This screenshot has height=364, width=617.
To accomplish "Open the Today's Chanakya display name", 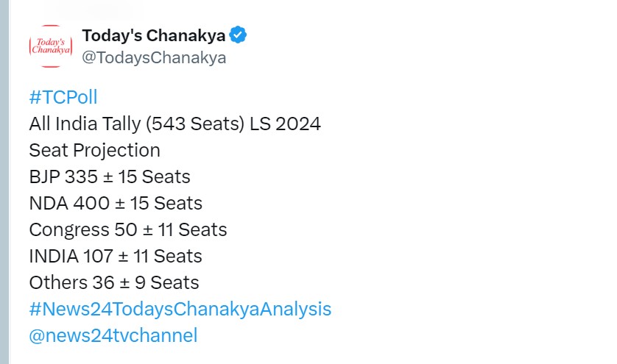I will click(x=153, y=35).
